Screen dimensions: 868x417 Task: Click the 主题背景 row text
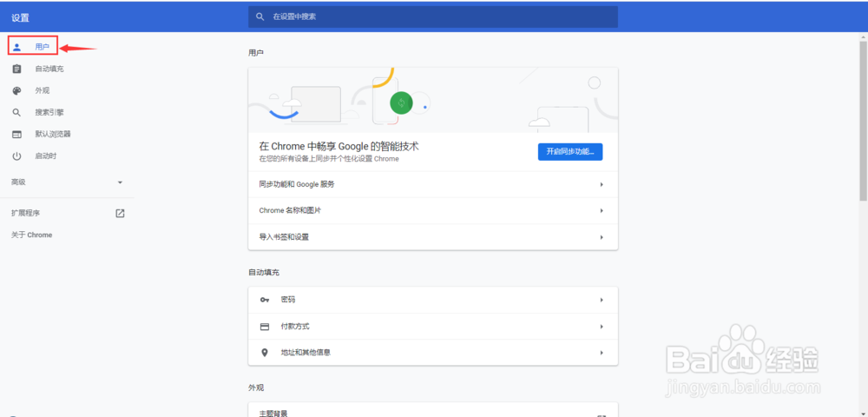click(x=273, y=414)
